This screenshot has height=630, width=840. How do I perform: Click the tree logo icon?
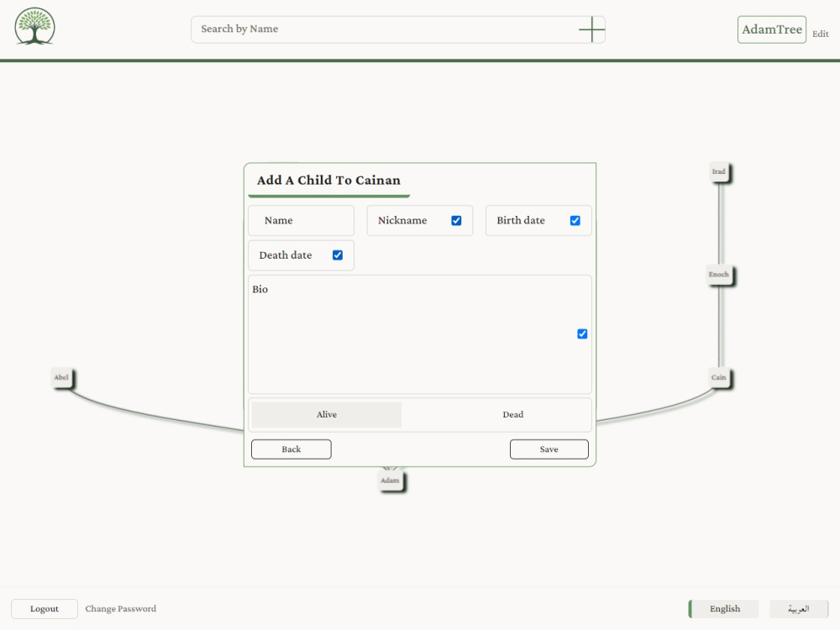click(34, 26)
